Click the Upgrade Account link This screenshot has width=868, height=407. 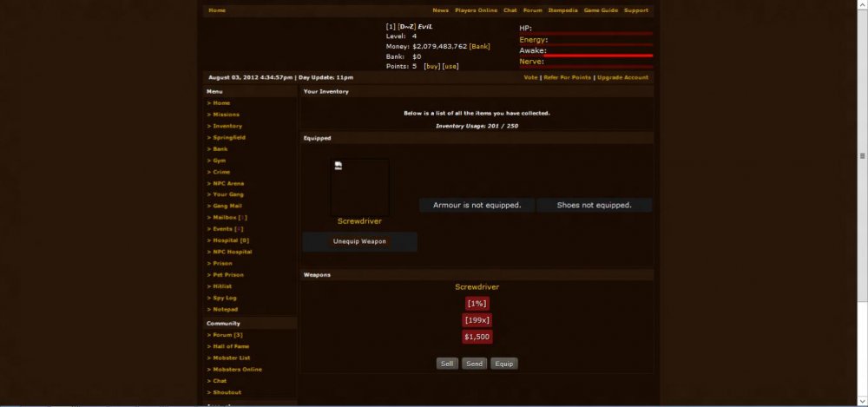point(622,77)
